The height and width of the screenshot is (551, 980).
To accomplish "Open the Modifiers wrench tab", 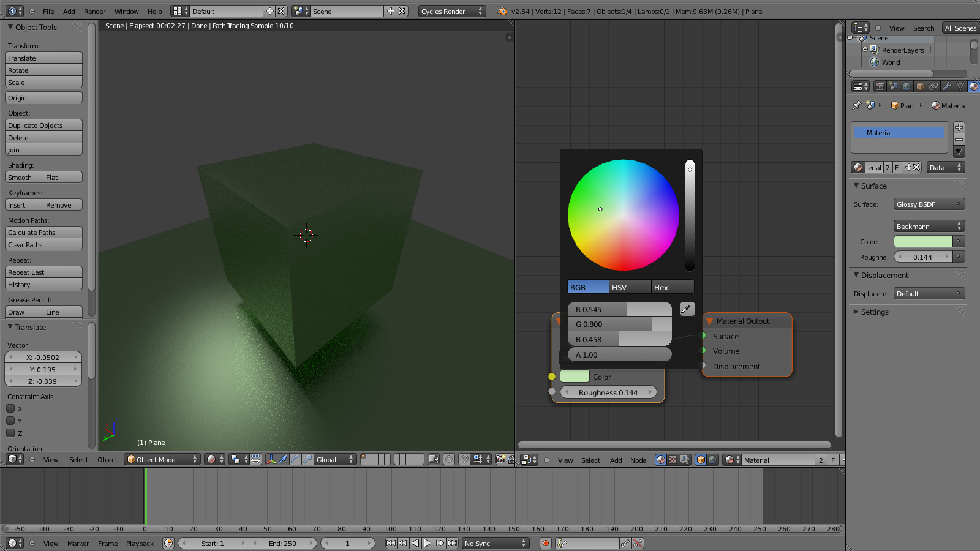I will pos(947,86).
